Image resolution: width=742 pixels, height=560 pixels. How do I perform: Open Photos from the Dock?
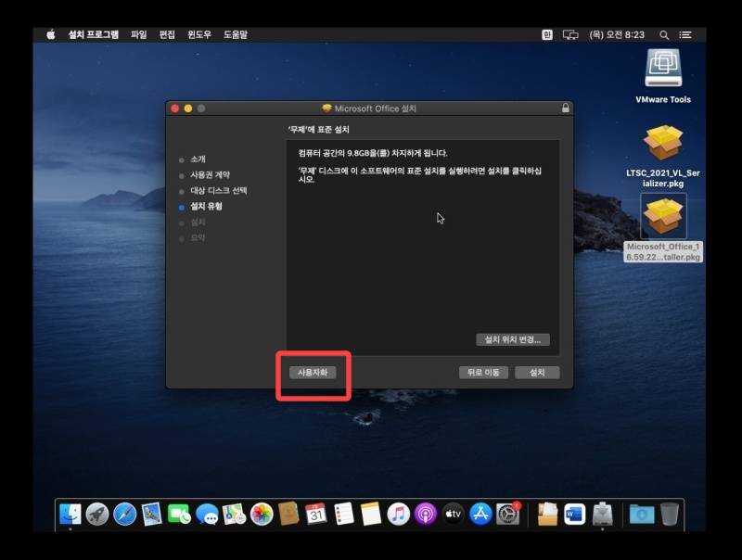[x=262, y=515]
